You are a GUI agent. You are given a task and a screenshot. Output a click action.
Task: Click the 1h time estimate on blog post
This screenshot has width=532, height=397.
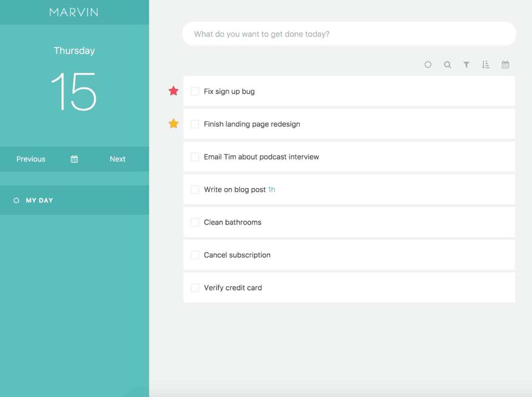(x=271, y=189)
